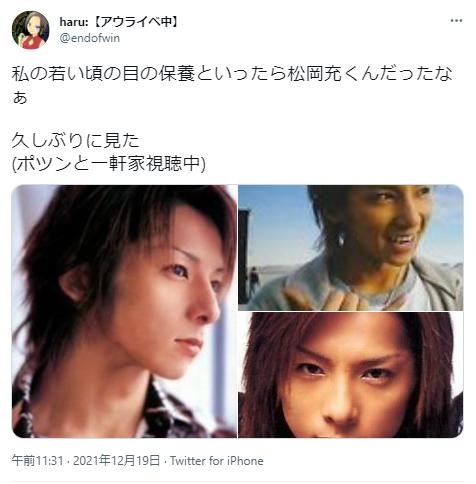Click the earring in the beach photo
Viewport: 476px width, 484px height.
point(341,240)
